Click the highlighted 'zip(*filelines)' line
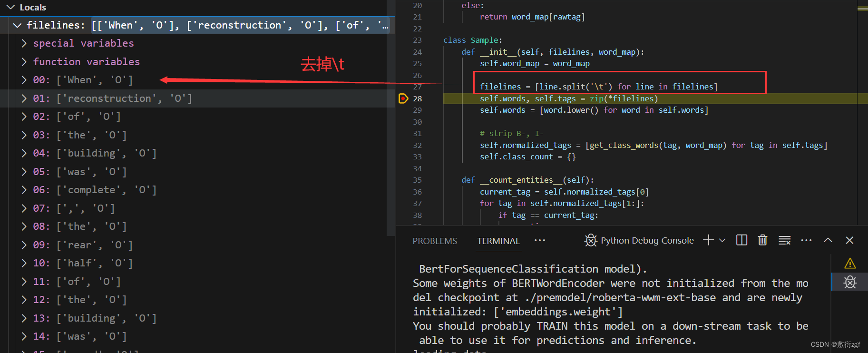Screen dimensions: 868x353 pos(569,98)
